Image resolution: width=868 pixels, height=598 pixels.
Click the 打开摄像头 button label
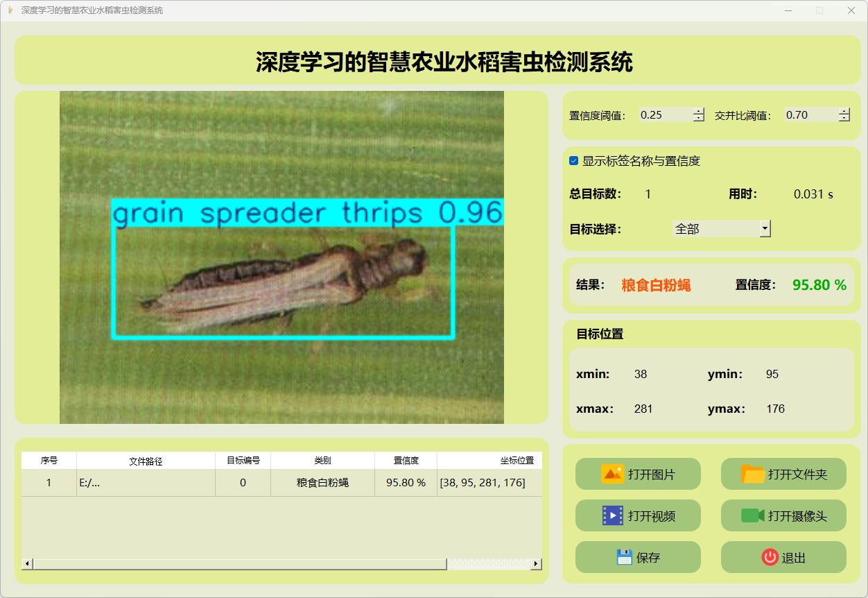pos(797,516)
